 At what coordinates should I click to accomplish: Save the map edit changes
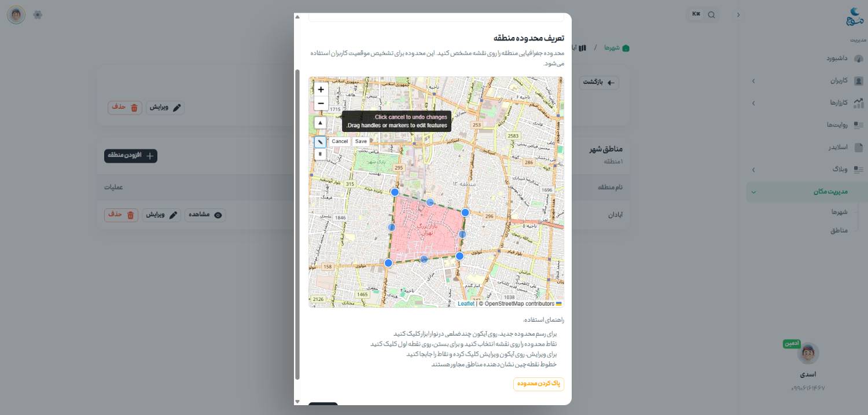(x=361, y=141)
